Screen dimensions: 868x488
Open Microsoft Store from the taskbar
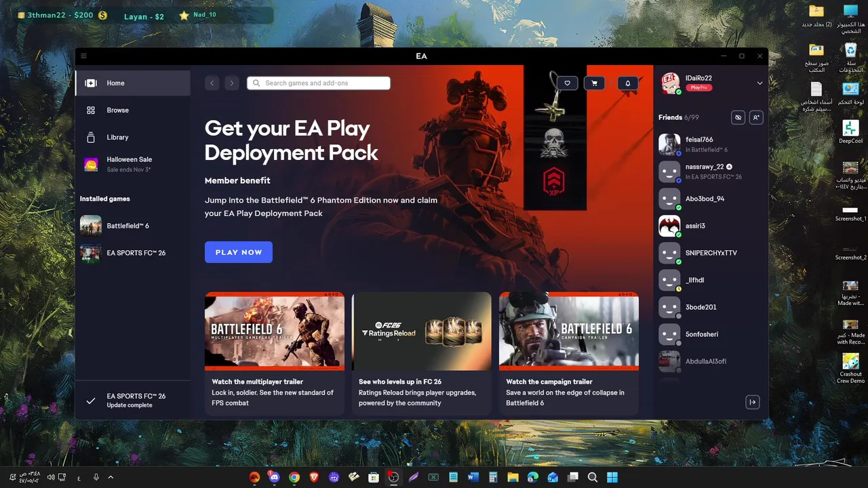click(x=374, y=477)
